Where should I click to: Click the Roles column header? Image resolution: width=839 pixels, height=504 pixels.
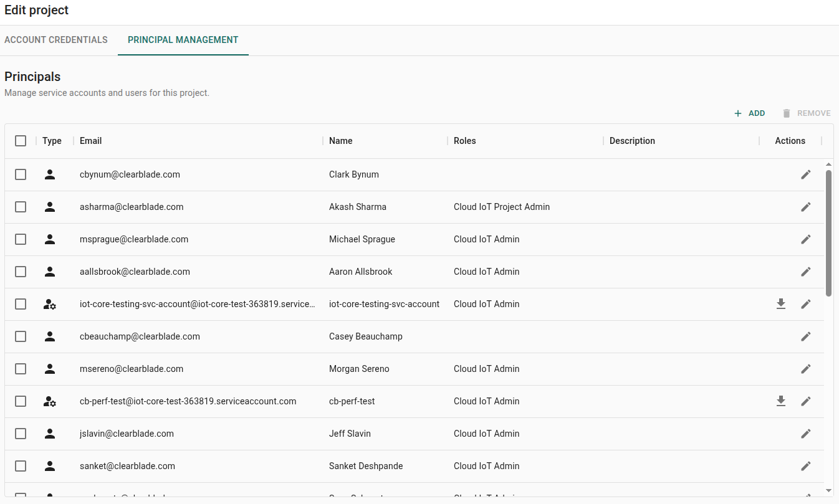coord(465,141)
